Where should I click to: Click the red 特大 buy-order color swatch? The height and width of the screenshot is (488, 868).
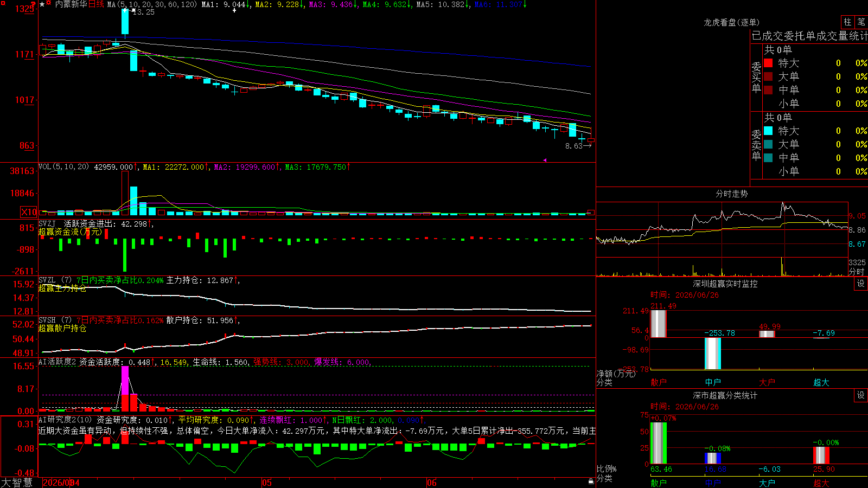(768, 63)
